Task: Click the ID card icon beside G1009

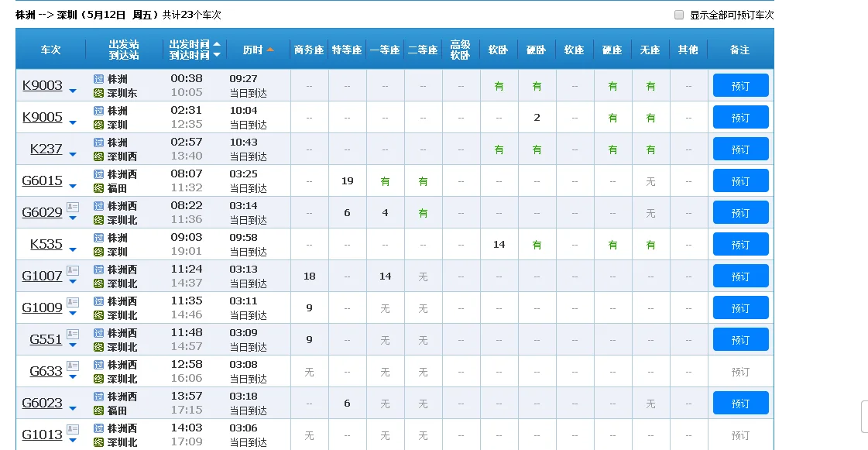Action: pyautogui.click(x=73, y=302)
